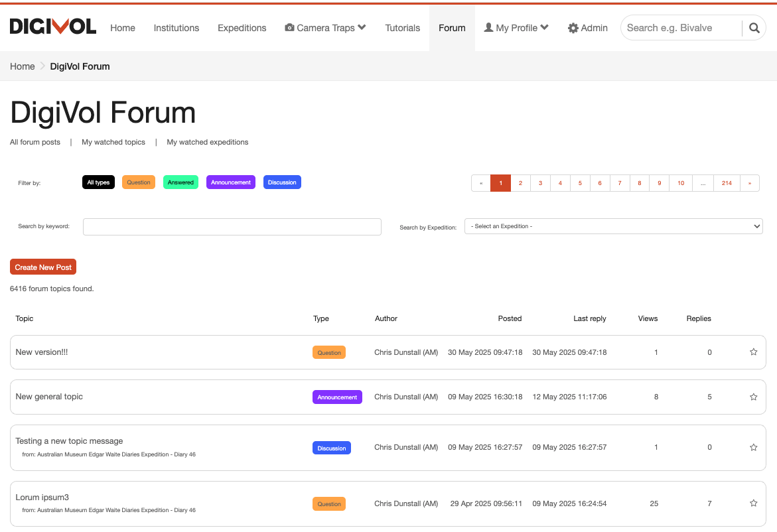The image size is (777, 532).
Task: Star the 'Lorum ipsum3' topic
Action: coord(753,503)
